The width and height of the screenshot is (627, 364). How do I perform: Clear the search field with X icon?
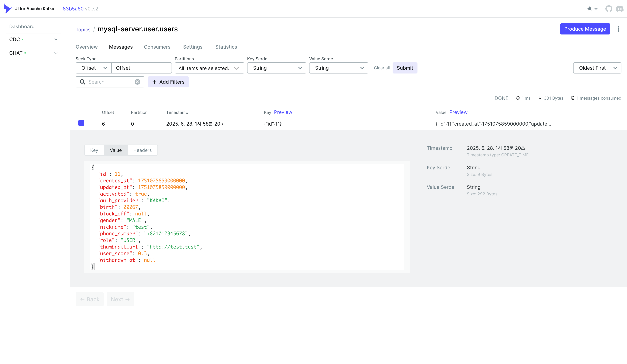pyautogui.click(x=137, y=82)
